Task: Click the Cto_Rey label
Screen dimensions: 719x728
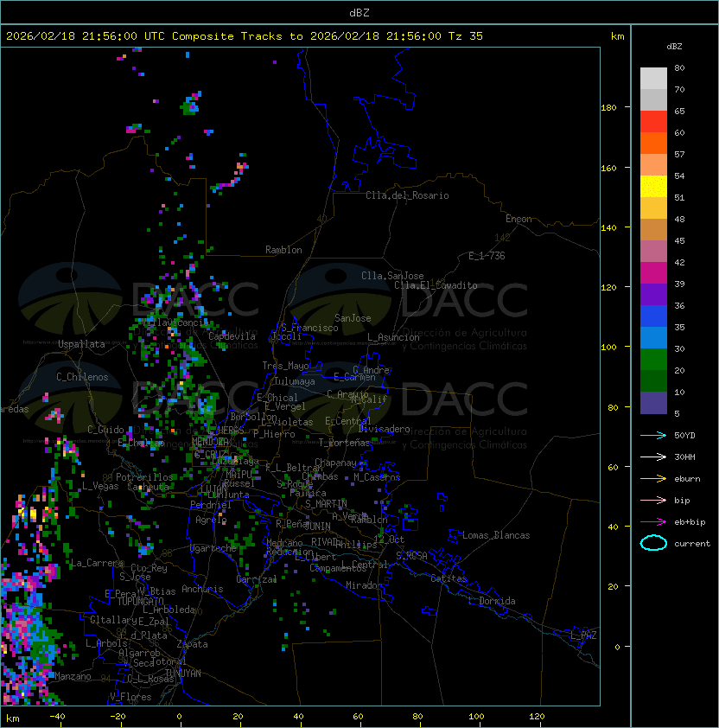Action: pos(149,568)
